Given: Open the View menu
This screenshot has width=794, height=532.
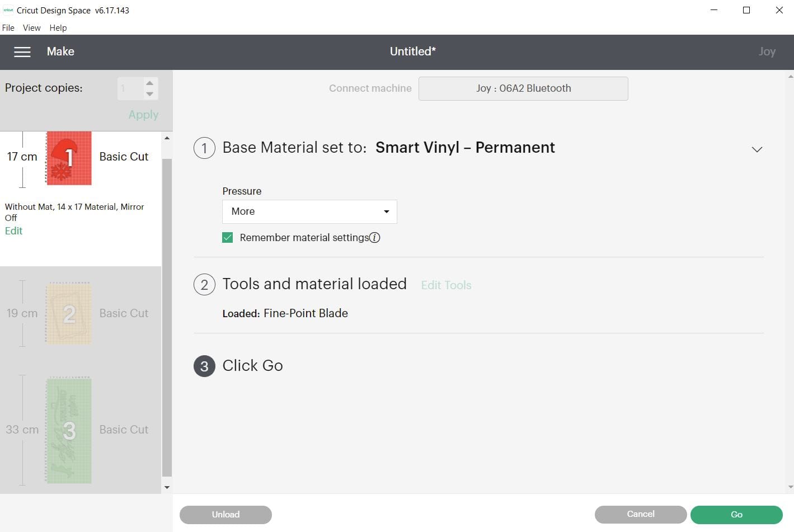Looking at the screenshot, I should (x=31, y=27).
